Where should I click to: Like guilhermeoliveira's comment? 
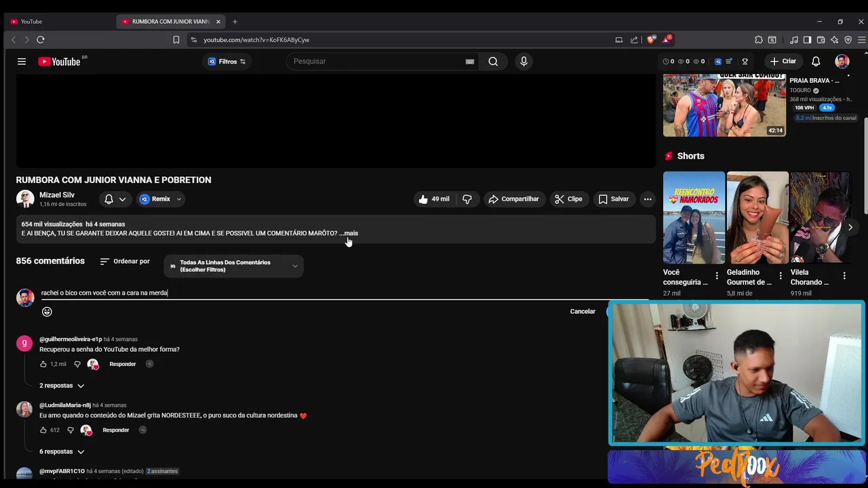point(43,364)
